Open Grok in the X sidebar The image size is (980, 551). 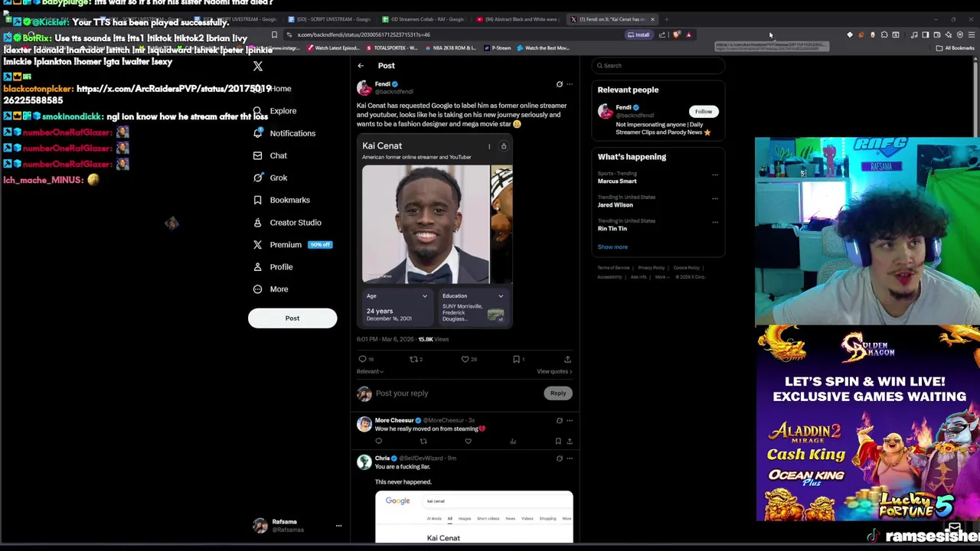pos(269,178)
